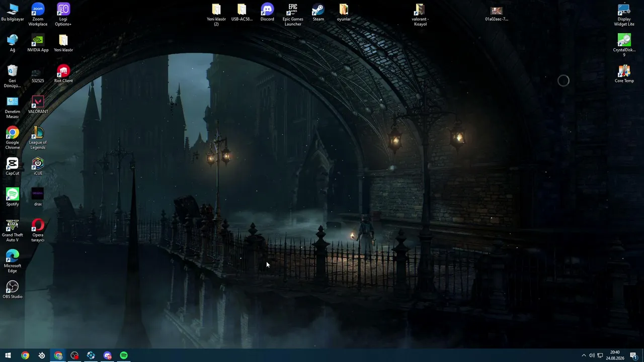Open the first Chrome icon in taskbar

[25, 355]
